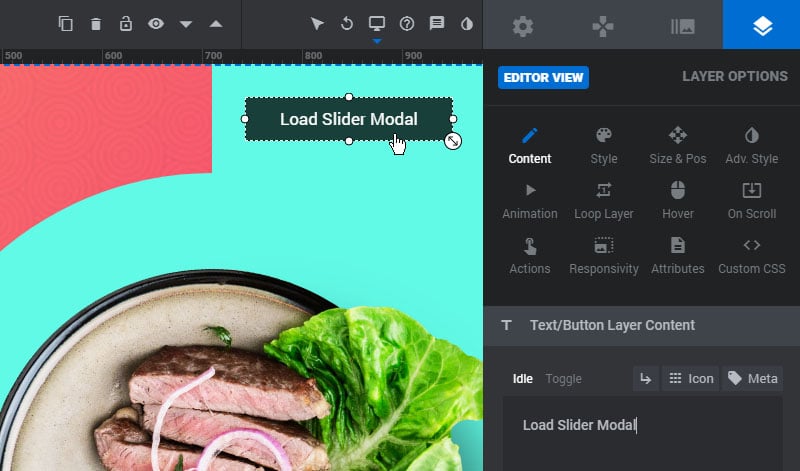Click the duplicate layer icon

click(x=66, y=24)
